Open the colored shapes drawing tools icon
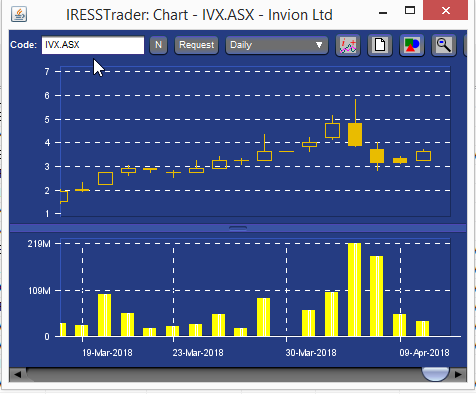 (412, 45)
